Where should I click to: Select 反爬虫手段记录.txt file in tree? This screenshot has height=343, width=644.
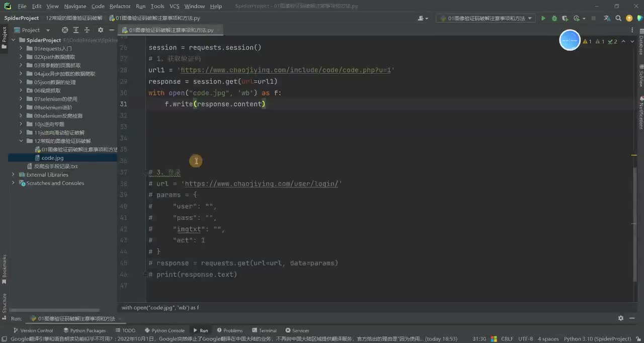pyautogui.click(x=55, y=166)
